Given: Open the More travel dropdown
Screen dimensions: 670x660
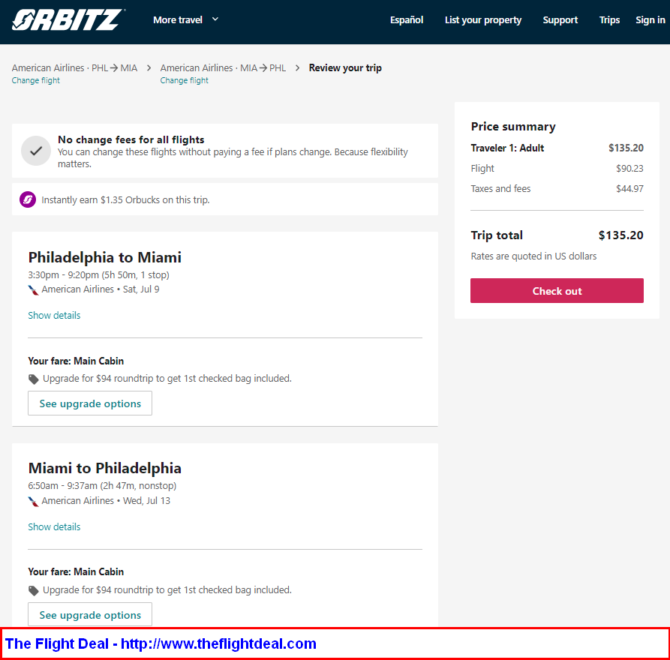Looking at the screenshot, I should click(x=186, y=20).
